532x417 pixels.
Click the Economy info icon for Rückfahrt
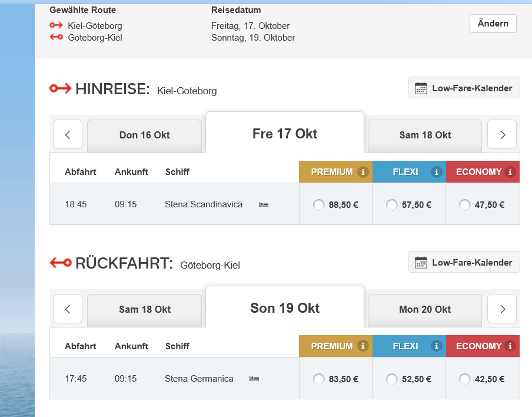[x=510, y=346]
